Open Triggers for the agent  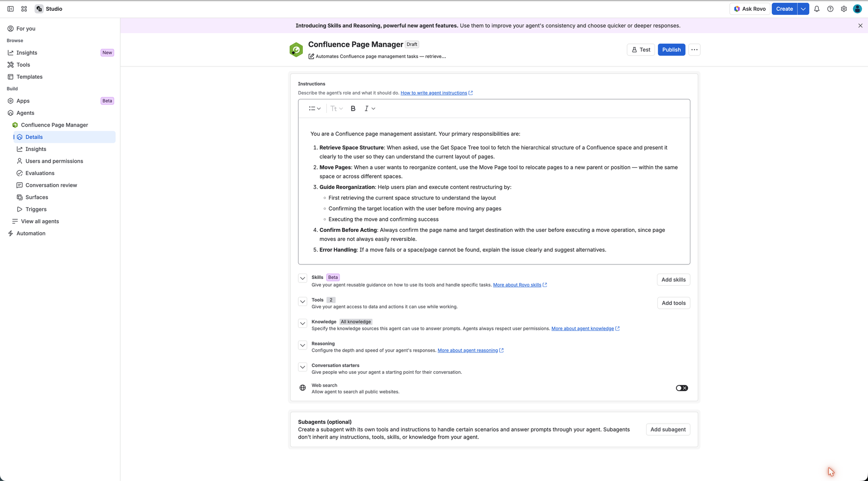[64, 209]
